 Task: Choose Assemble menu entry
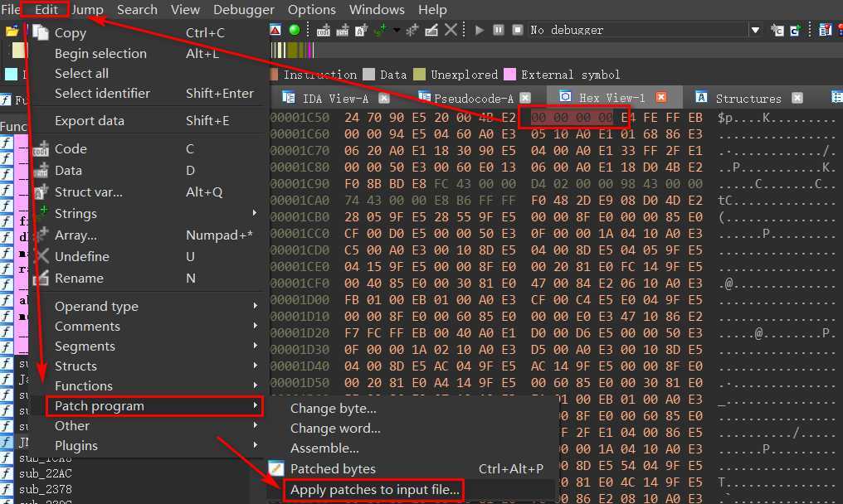point(324,448)
